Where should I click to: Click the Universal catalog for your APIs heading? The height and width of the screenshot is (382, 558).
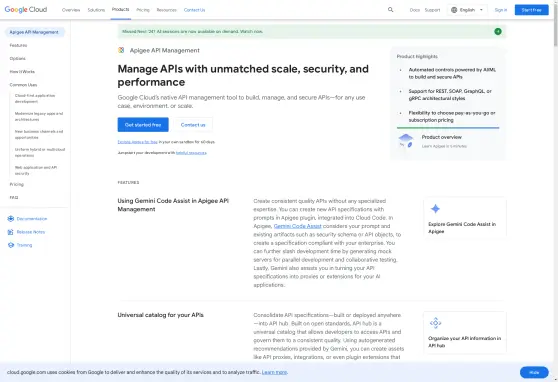point(160,315)
